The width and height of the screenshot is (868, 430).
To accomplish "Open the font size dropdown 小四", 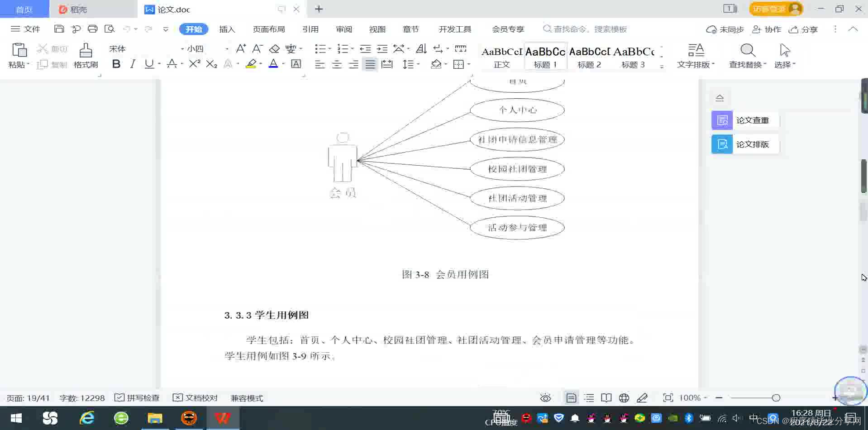I will (208, 48).
